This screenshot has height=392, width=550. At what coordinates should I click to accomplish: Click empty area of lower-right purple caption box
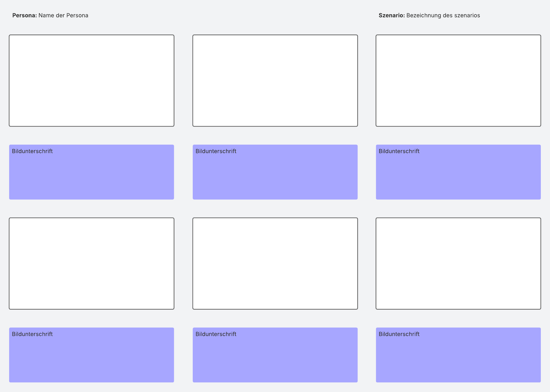458,361
